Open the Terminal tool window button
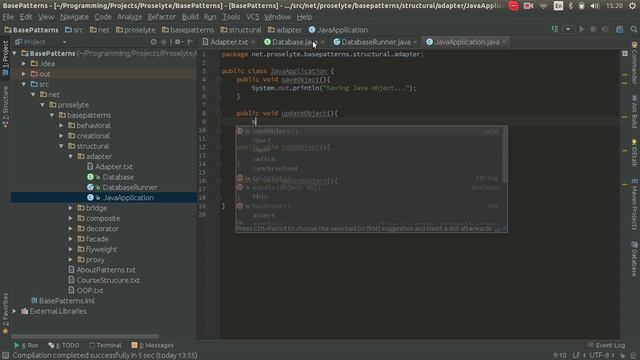The width and height of the screenshot is (640, 360). tap(105, 345)
